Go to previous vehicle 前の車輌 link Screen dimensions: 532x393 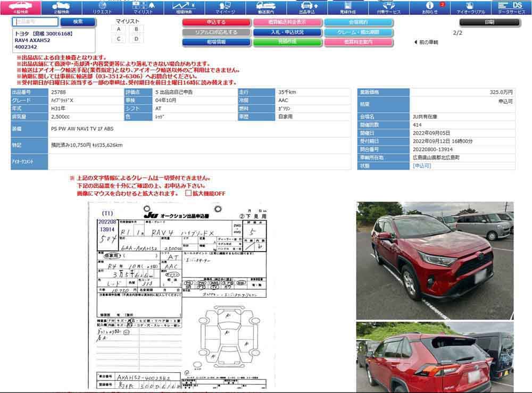pyautogui.click(x=426, y=43)
